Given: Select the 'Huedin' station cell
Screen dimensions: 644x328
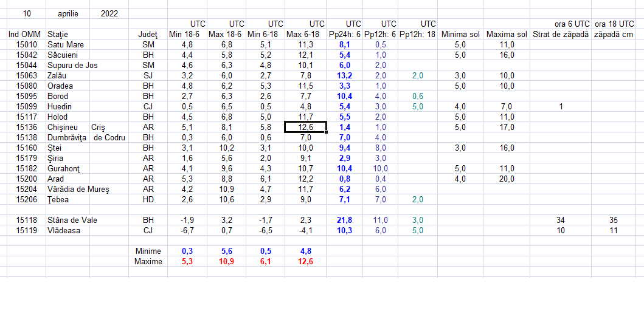Looking at the screenshot, I should 68,107.
